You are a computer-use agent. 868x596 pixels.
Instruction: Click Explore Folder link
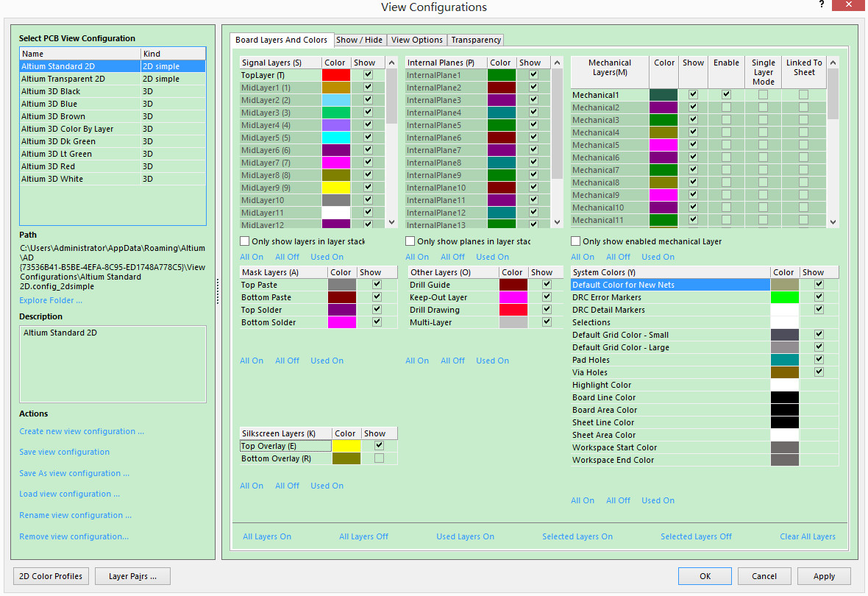50,300
